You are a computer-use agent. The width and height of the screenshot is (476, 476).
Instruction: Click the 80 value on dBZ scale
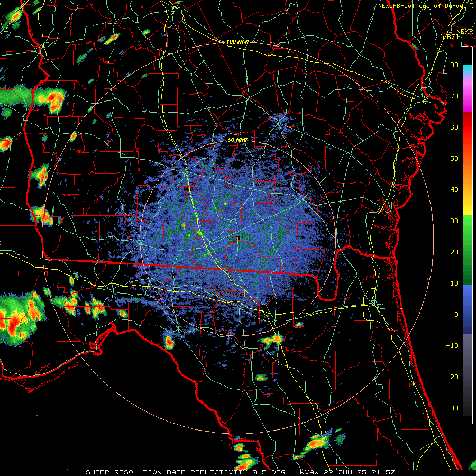[x=454, y=65]
